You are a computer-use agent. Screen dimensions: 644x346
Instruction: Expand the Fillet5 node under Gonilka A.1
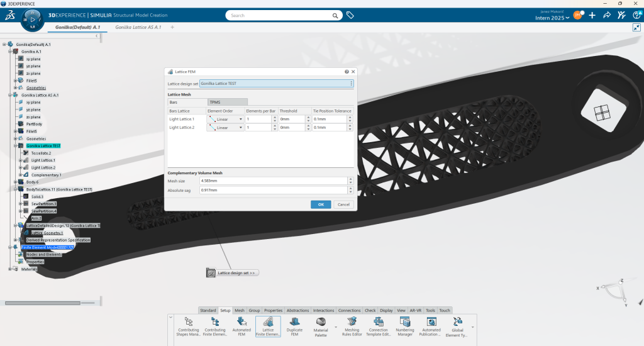(15, 81)
